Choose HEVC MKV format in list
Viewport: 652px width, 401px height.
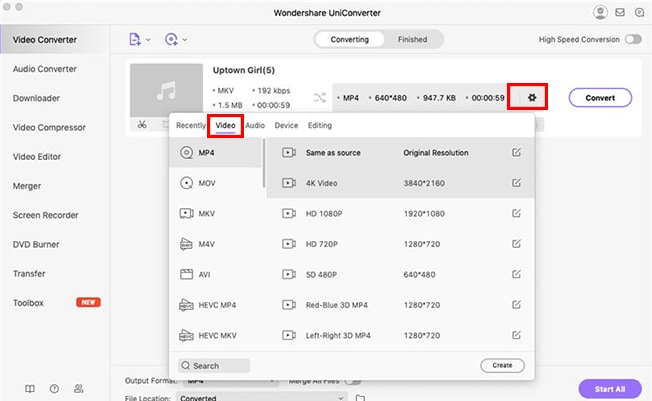pos(215,335)
